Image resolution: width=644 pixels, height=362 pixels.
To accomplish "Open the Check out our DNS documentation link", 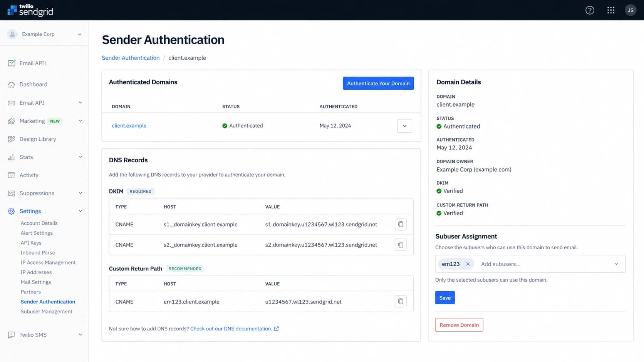I will (231, 329).
